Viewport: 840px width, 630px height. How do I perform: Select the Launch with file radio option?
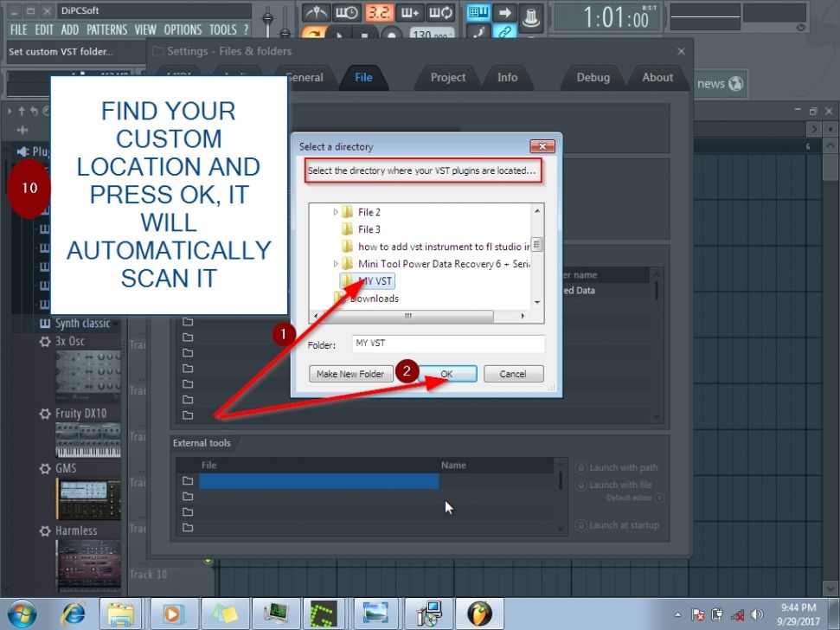coord(580,485)
